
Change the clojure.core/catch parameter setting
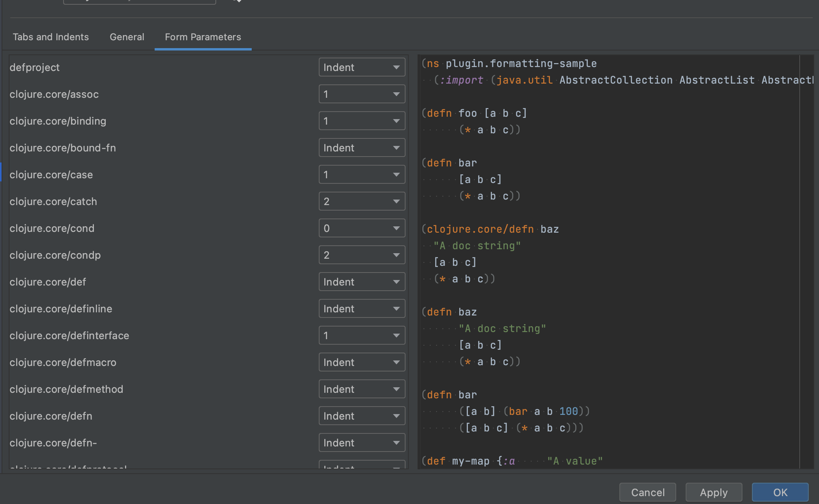tap(362, 201)
